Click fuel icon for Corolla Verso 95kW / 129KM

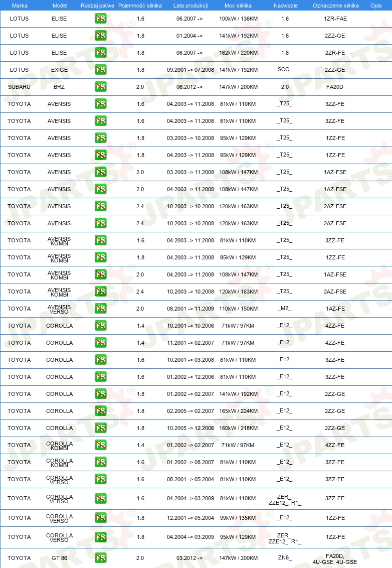click(x=101, y=537)
